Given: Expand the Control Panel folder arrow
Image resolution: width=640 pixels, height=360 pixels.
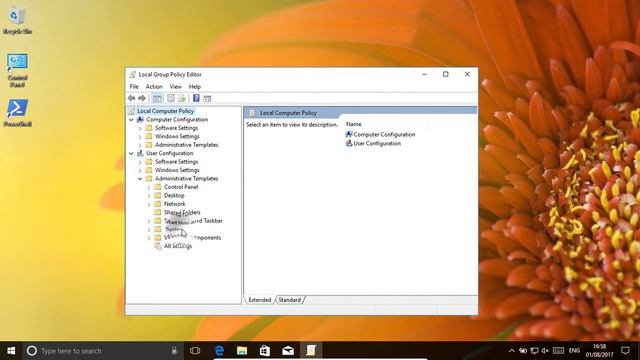Looking at the screenshot, I should coord(149,187).
